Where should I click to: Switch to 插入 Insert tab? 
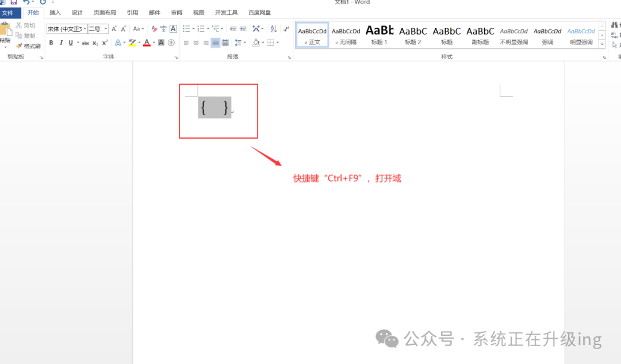pos(55,13)
